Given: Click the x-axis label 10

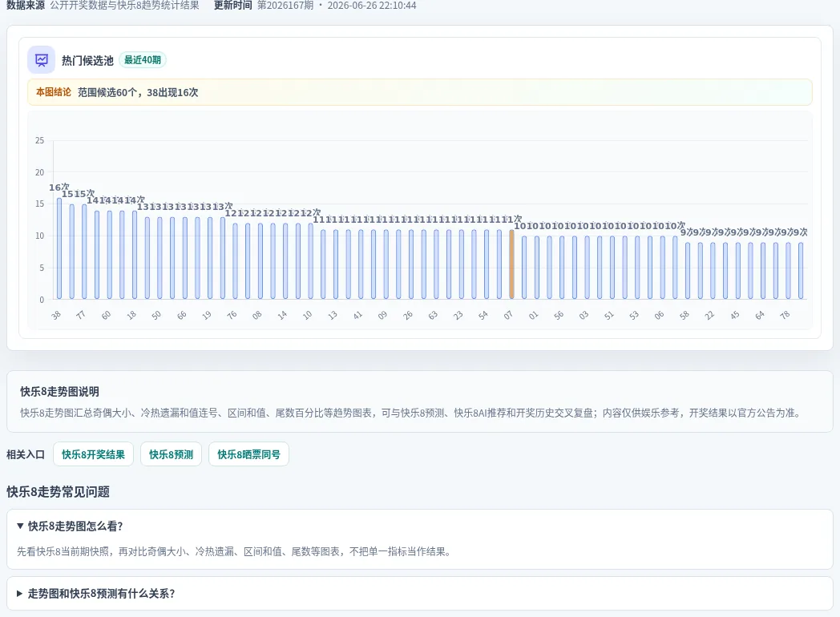Looking at the screenshot, I should tap(308, 315).
